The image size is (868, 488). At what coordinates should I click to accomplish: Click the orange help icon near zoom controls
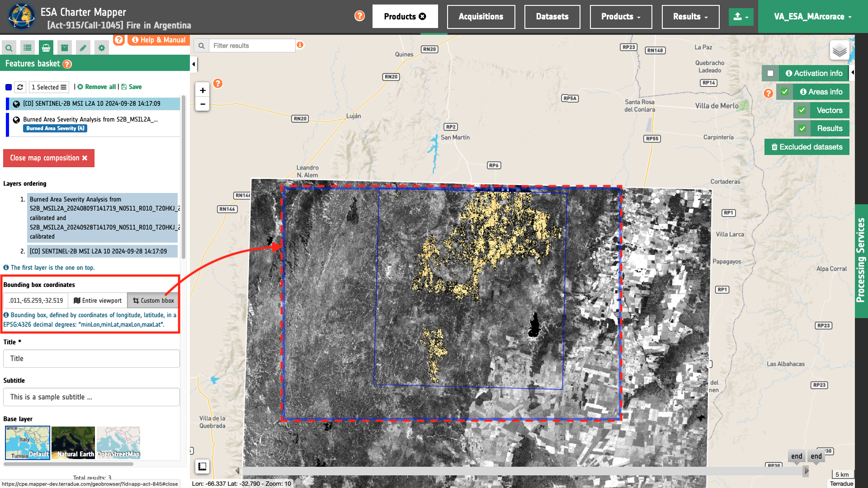coord(218,84)
